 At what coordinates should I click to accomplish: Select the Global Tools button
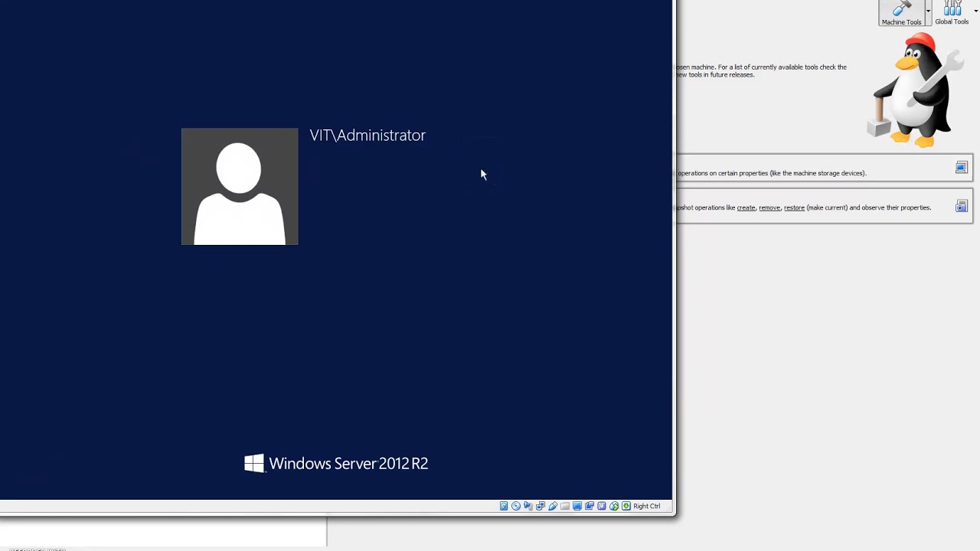952,13
